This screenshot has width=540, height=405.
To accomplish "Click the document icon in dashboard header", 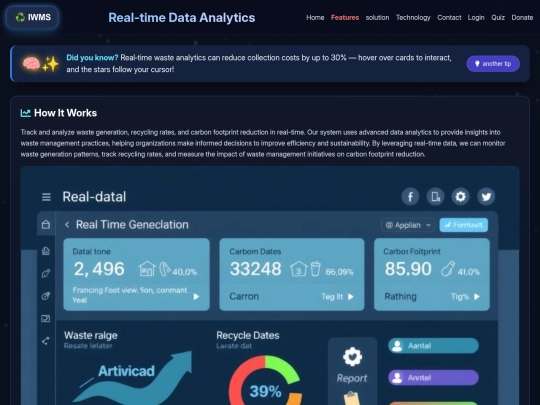I will 435,197.
